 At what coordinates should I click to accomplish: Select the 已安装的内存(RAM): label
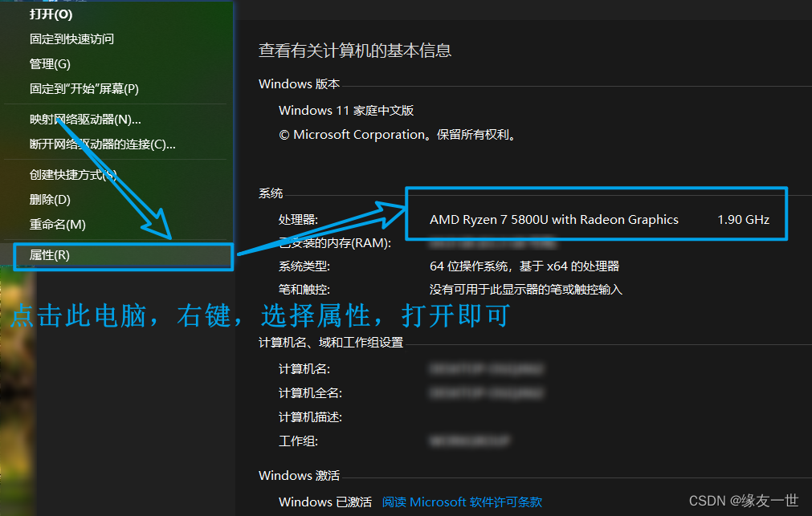click(x=335, y=242)
